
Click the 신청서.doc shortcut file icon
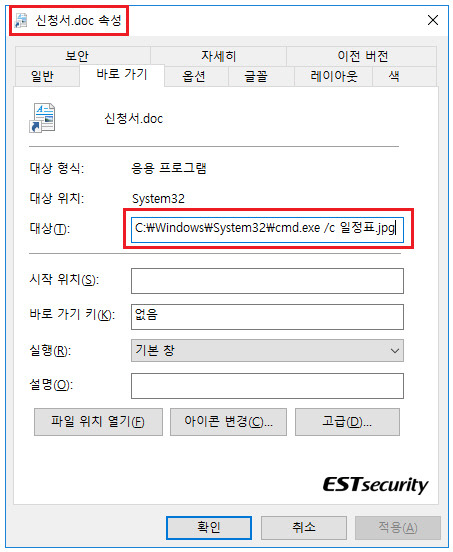tap(42, 118)
